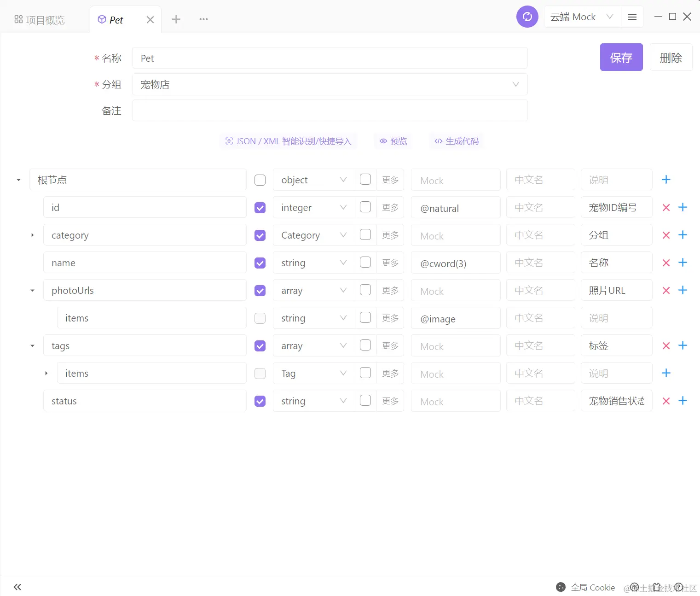Collapse the photoUrls tree node
The height and width of the screenshot is (596, 700).
coord(32,291)
